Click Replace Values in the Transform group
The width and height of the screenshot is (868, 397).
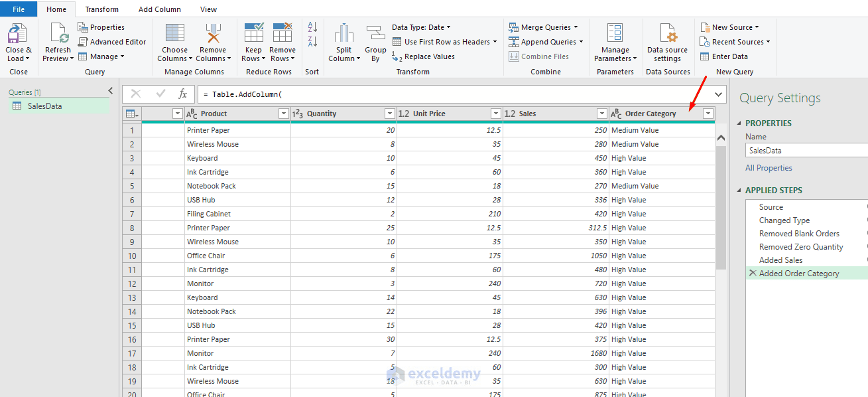click(423, 56)
